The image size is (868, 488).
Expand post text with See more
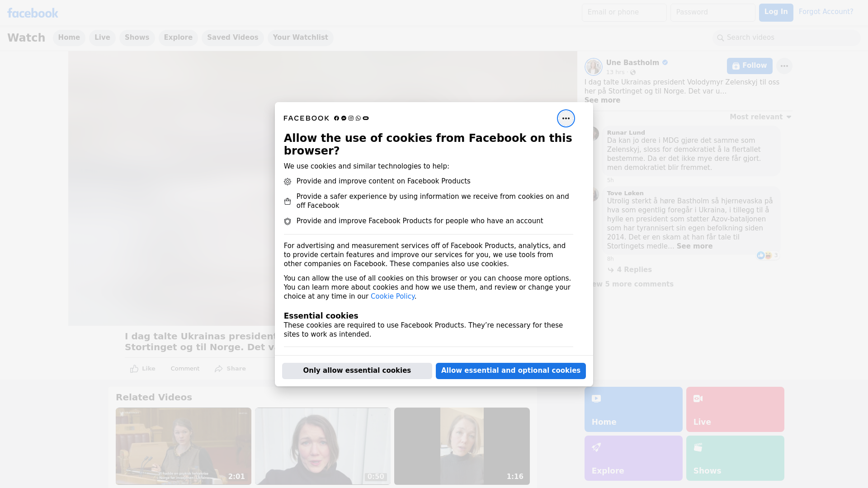(602, 100)
